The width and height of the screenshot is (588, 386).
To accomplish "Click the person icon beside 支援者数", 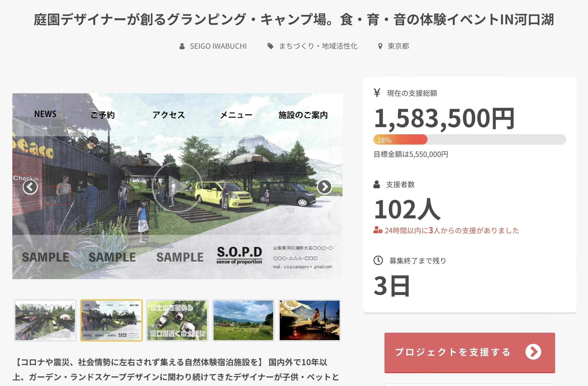I will click(x=377, y=184).
